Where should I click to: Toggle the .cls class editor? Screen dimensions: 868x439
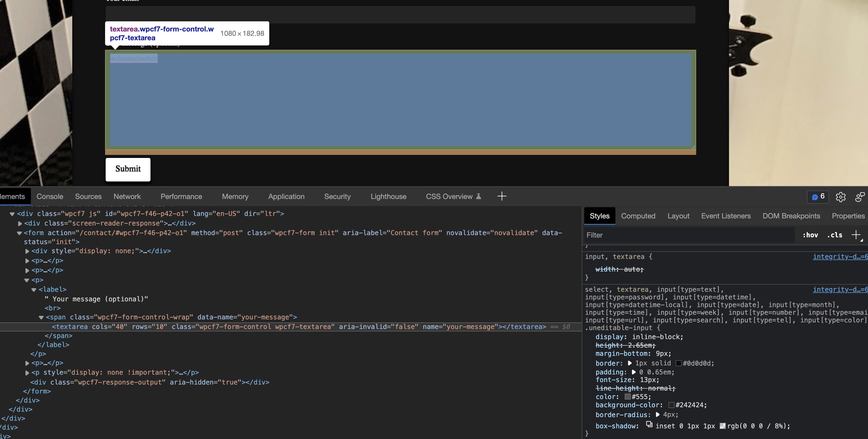(834, 235)
